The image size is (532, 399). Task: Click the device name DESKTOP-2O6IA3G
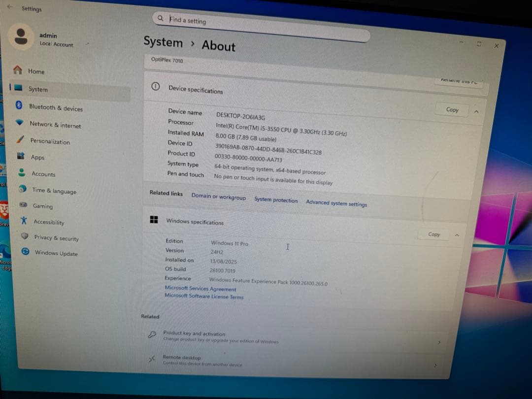240,116
